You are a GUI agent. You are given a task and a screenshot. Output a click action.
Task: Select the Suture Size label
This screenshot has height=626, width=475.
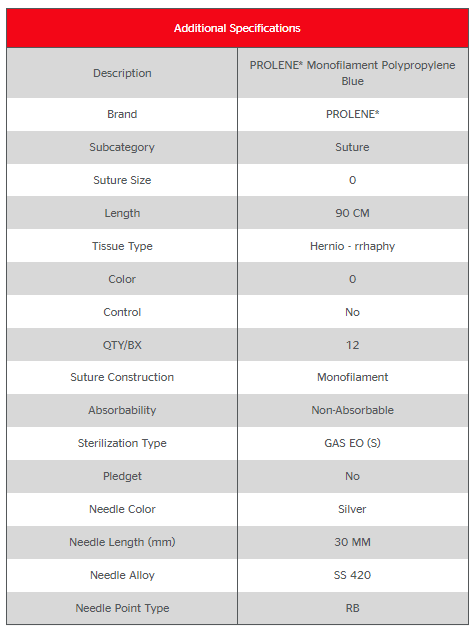point(122,180)
